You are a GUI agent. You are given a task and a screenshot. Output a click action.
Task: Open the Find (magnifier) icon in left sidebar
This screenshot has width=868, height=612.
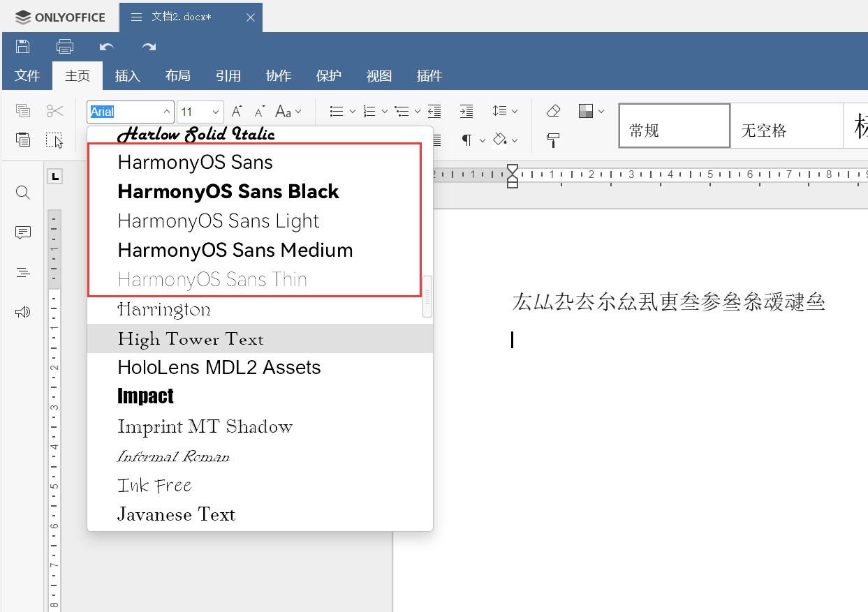[22, 193]
